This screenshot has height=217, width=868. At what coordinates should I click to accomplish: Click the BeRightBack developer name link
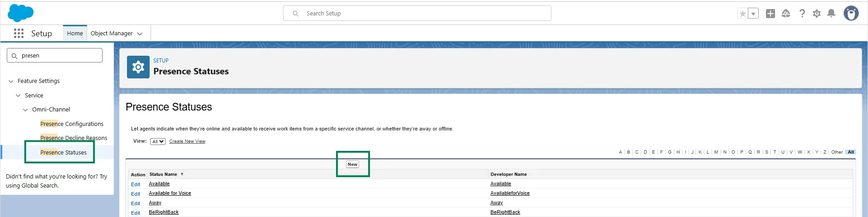tap(505, 212)
